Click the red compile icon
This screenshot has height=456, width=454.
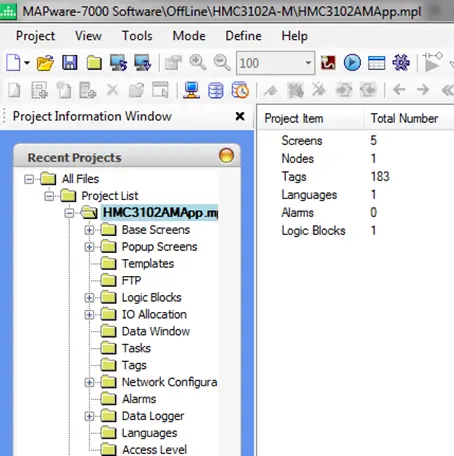pos(328,63)
